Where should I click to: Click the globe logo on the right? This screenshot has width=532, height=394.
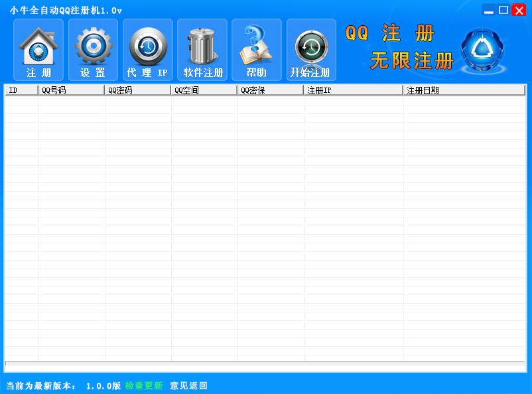coord(483,50)
